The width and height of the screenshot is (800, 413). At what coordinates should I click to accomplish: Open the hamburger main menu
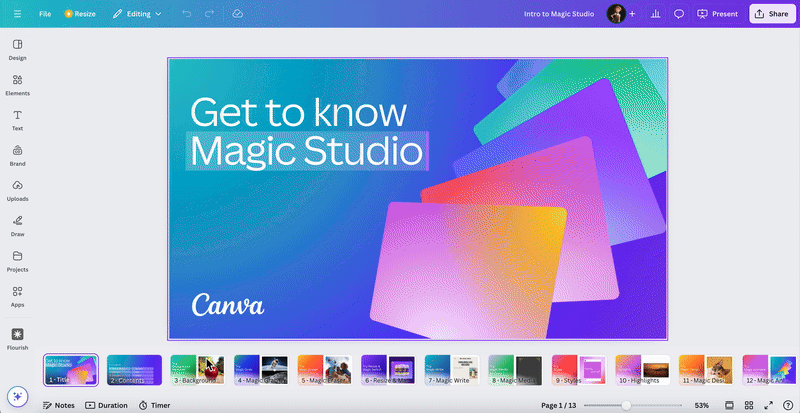pos(17,14)
